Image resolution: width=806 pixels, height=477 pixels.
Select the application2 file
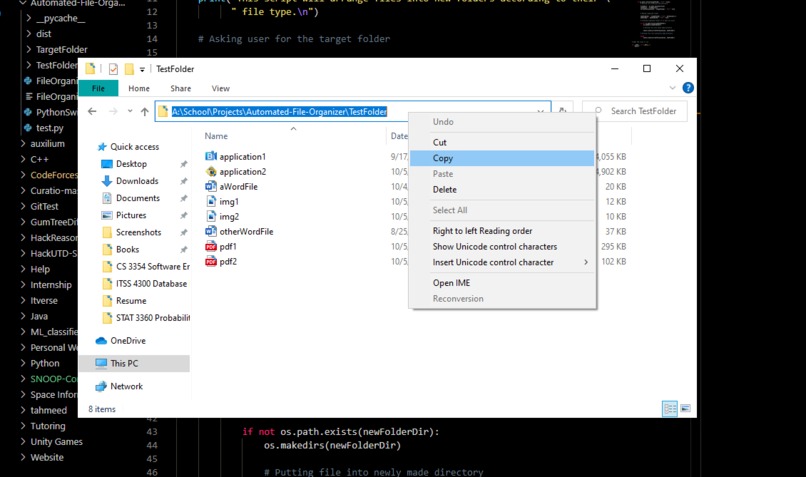point(236,172)
